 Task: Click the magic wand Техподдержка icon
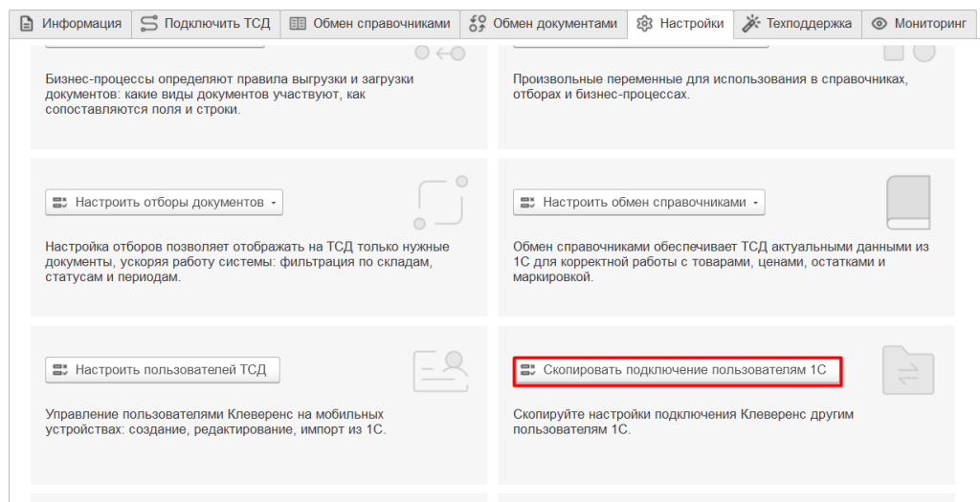coord(751,24)
